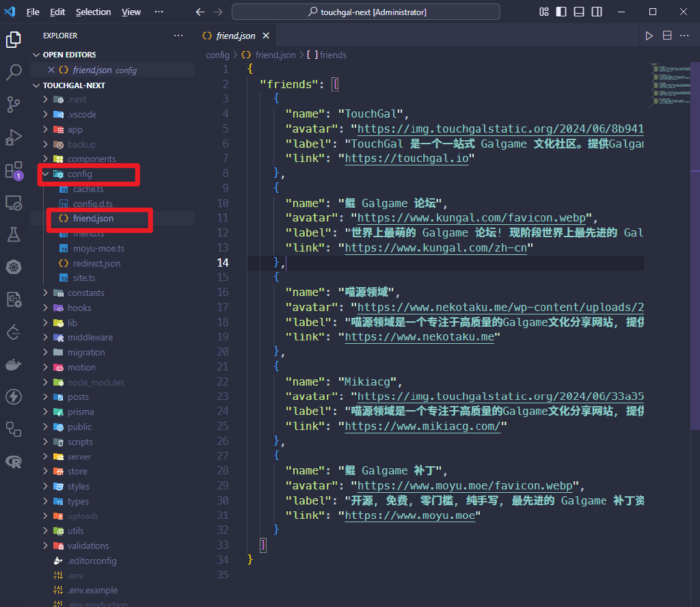
Task: Open the Docker whale icon view
Action: tap(14, 364)
